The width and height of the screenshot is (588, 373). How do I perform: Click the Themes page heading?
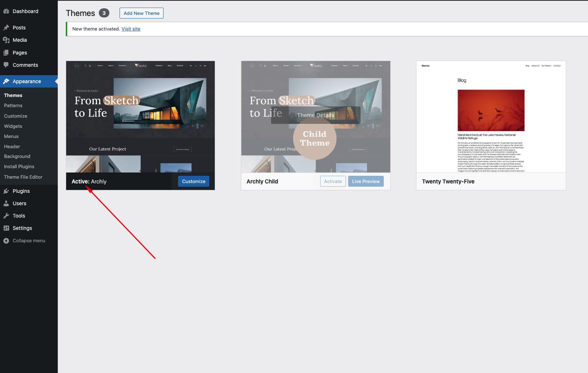tap(80, 13)
